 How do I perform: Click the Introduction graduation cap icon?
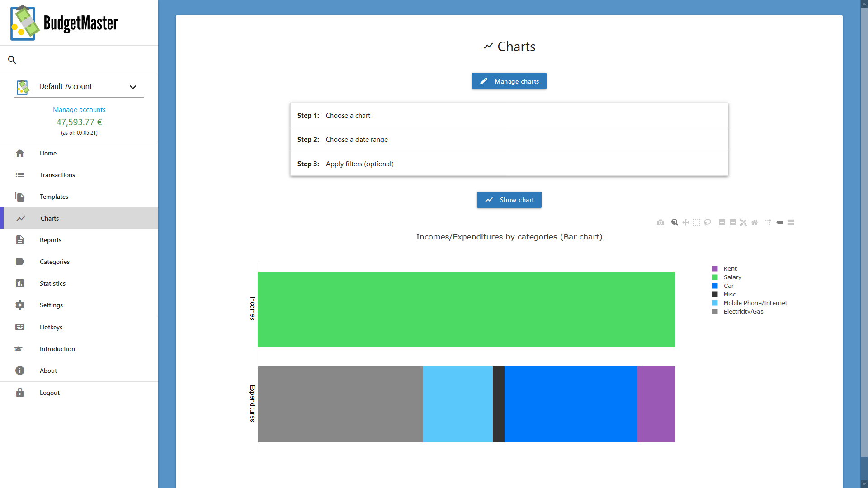coord(19,349)
